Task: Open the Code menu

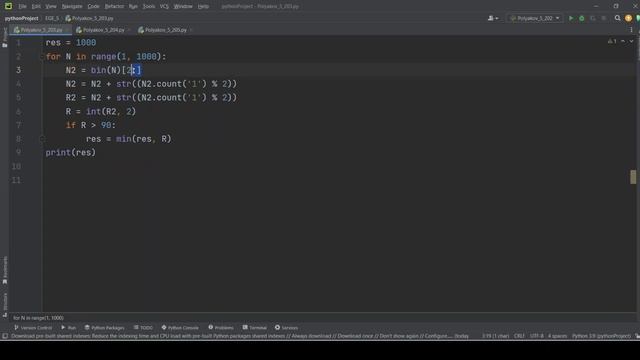Action: pyautogui.click(x=93, y=7)
